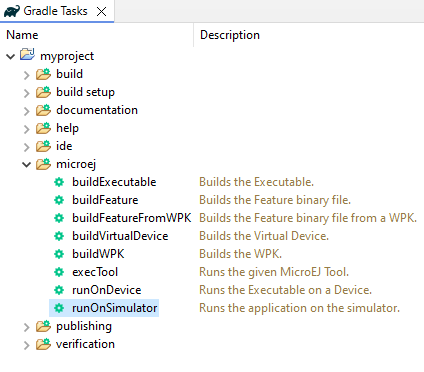The width and height of the screenshot is (424, 372).
Task: Click description 'Runs the Executable on a Device.'
Action: click(285, 290)
